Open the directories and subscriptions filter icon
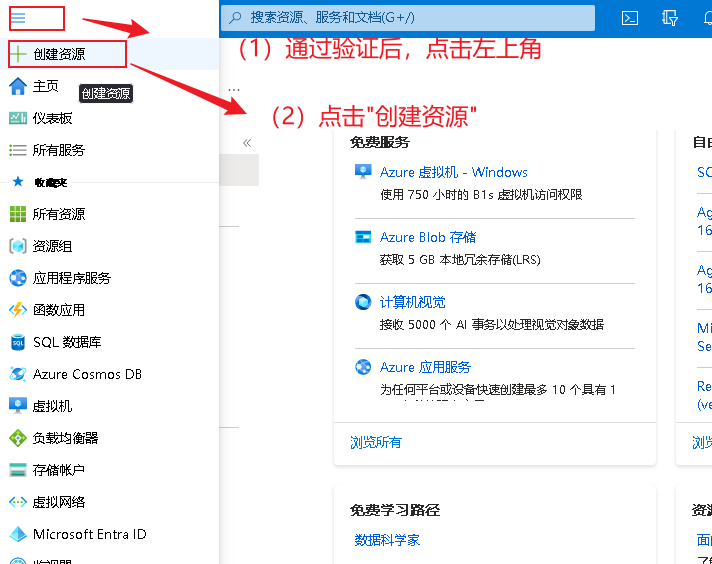 670,18
